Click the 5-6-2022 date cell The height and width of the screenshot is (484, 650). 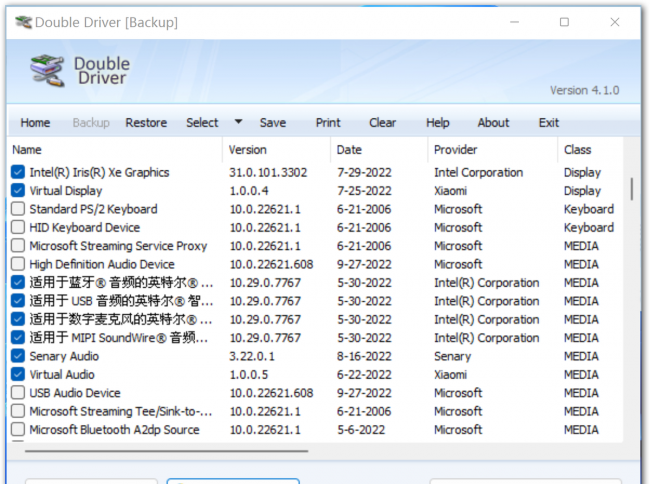361,430
